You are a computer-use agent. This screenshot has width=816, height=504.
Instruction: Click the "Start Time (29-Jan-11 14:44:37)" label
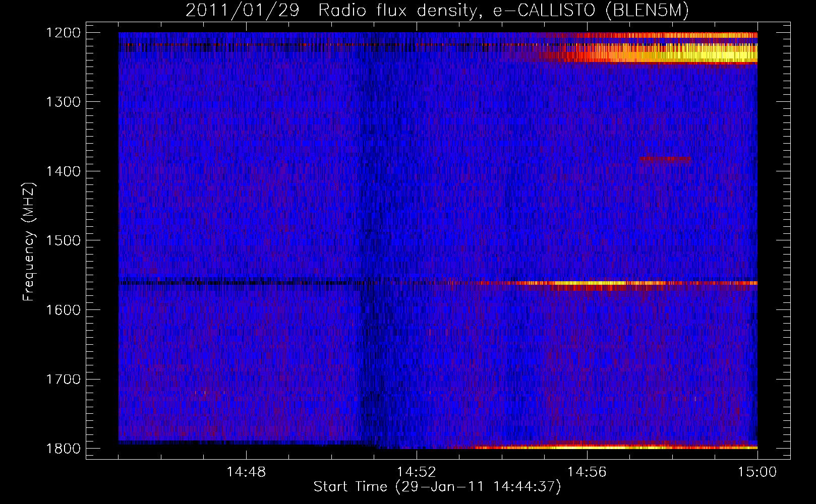(437, 487)
